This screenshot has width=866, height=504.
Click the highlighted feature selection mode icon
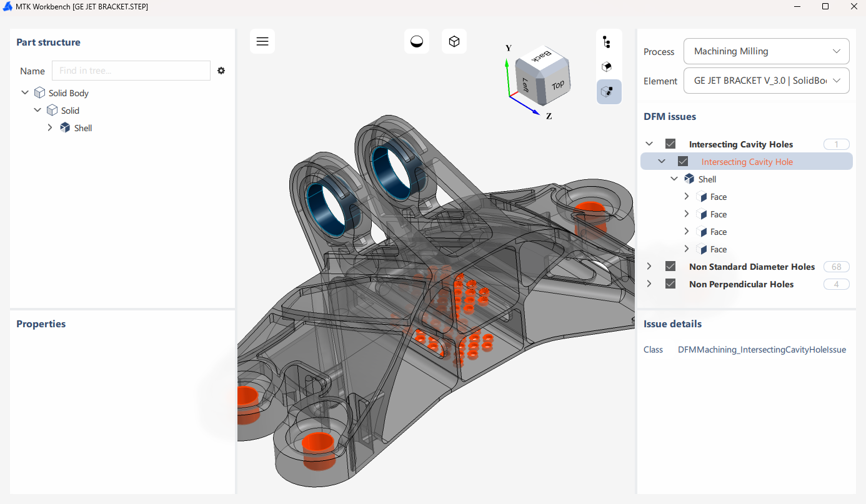(x=609, y=91)
